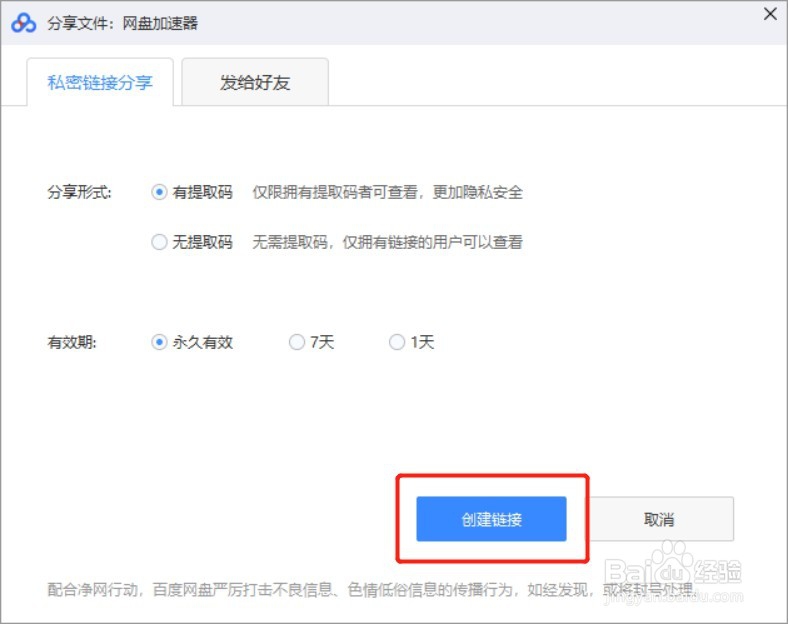This screenshot has height=624, width=788.
Task: Select the 有提取码 radio option
Action: click(x=159, y=192)
